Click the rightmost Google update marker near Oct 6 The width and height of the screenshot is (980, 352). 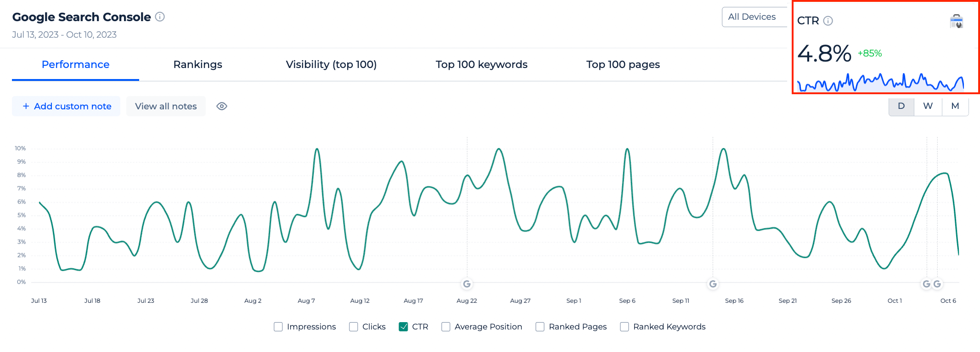click(937, 284)
